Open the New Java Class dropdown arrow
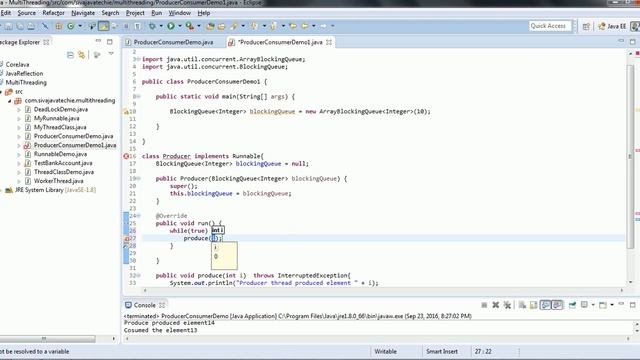The image size is (640, 360). 80,26
